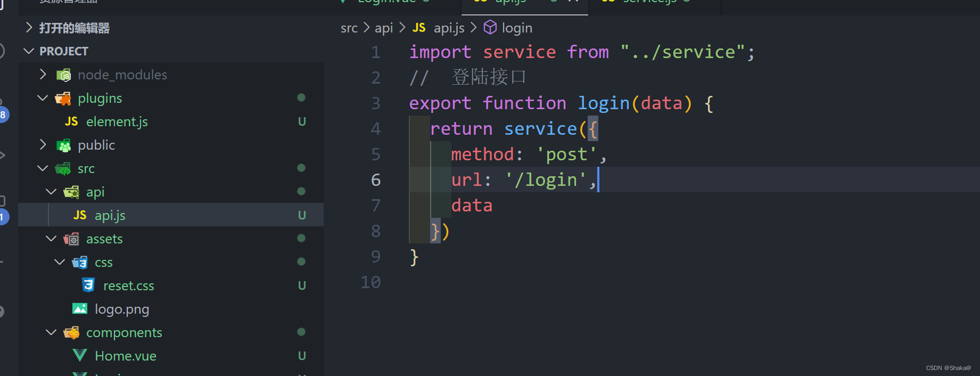Click src in the breadcrumb path

pos(349,28)
